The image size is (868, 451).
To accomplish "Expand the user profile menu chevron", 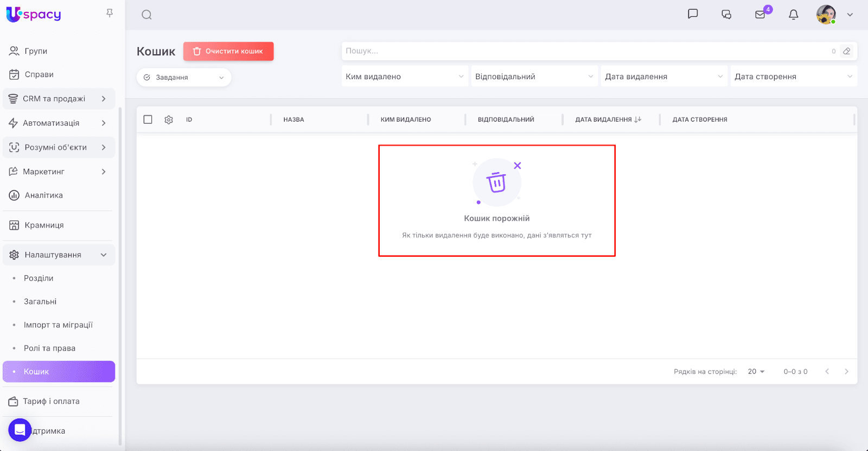I will click(850, 15).
